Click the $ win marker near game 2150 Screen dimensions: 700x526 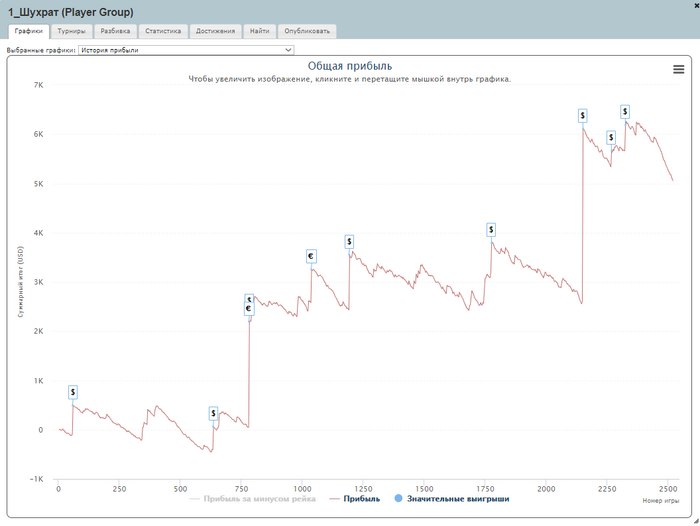[x=582, y=116]
